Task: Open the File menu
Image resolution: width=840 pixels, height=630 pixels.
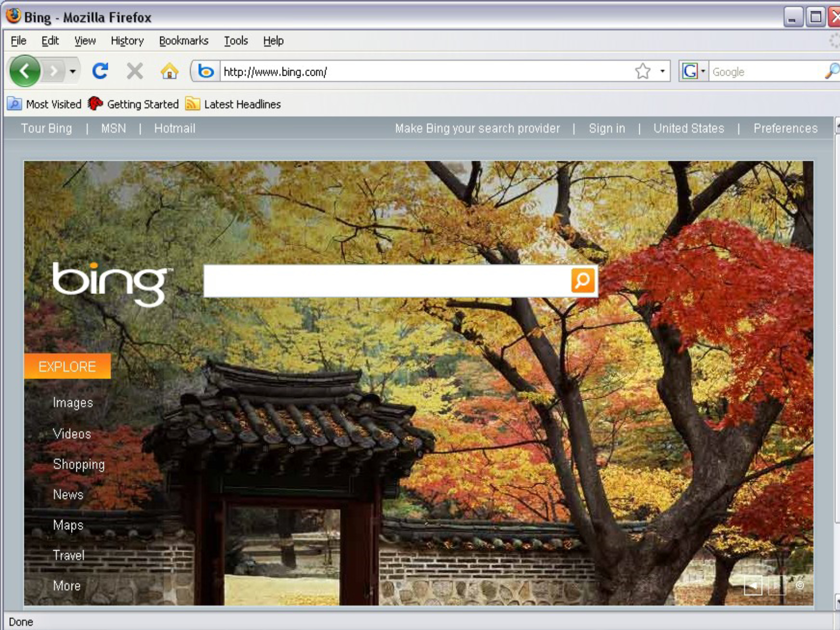Action: (x=18, y=40)
